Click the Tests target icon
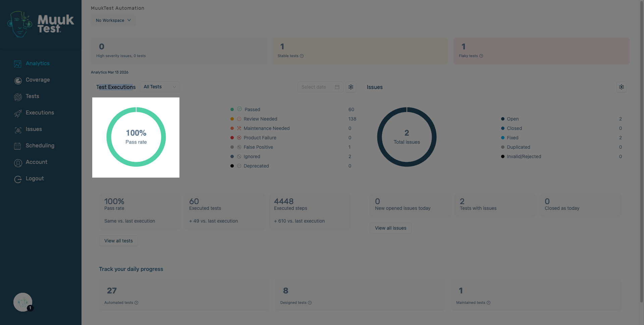Viewport: 644px width, 325px height. pos(18,97)
